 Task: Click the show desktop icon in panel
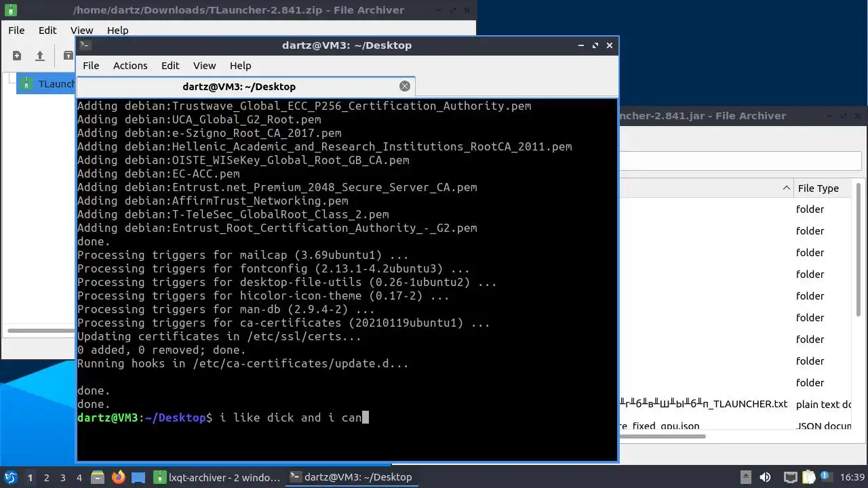138,477
